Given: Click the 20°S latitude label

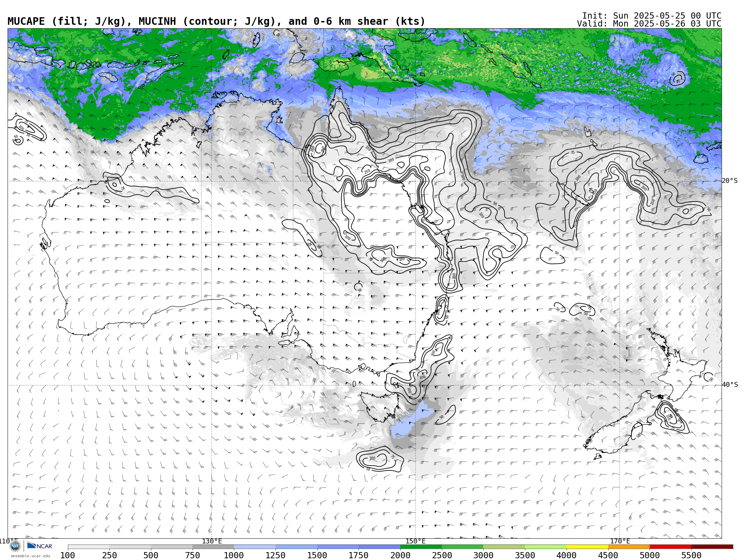Looking at the screenshot, I should click(730, 181).
